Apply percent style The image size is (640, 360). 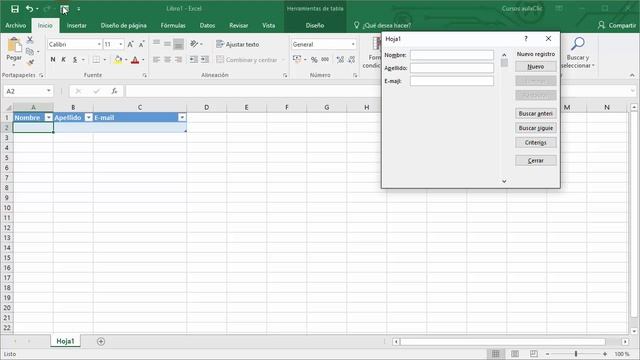coord(314,60)
